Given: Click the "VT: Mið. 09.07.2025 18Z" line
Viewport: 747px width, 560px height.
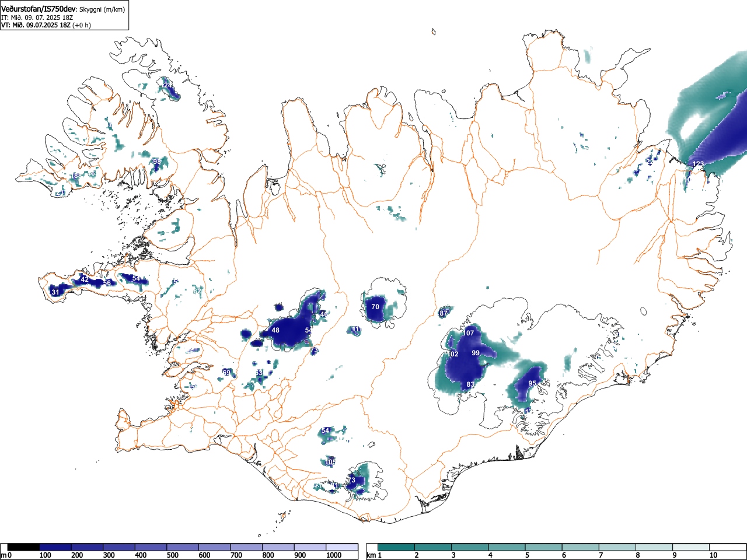Looking at the screenshot, I should [36, 25].
